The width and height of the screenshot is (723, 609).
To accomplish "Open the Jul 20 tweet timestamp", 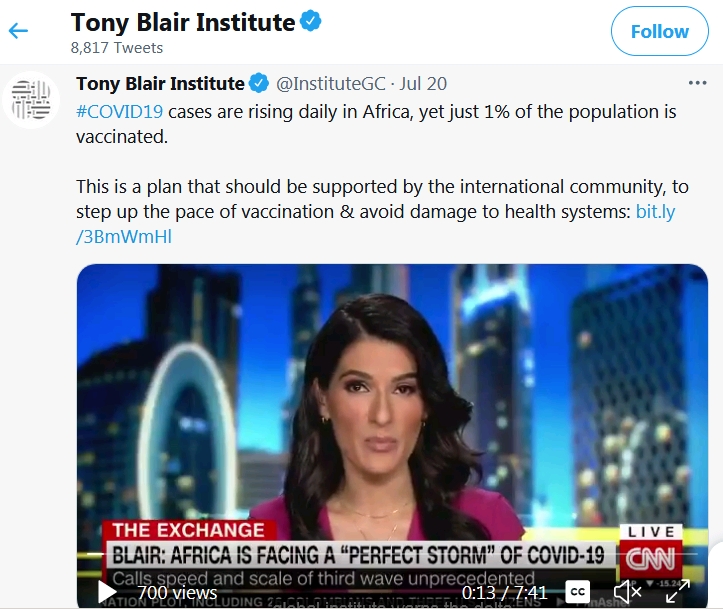I will pos(423,84).
